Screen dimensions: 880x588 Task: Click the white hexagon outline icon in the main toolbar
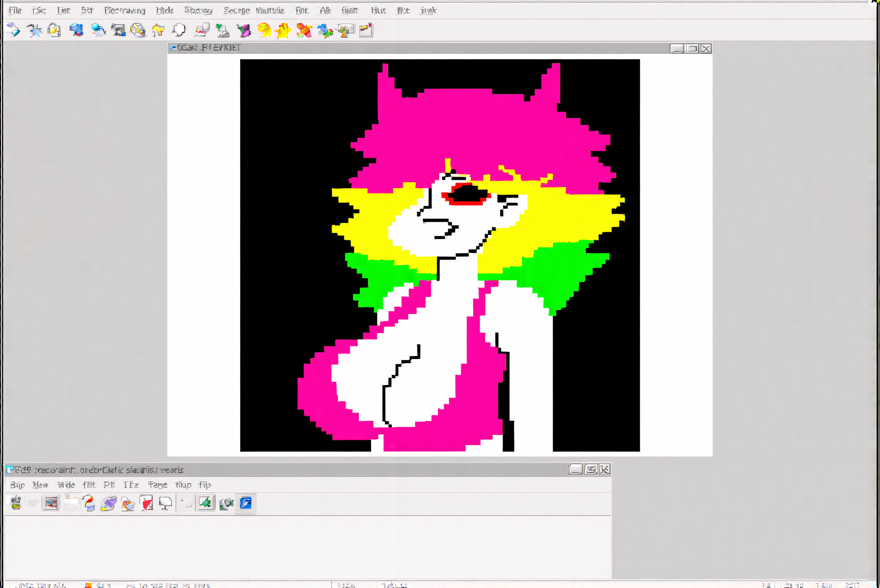pyautogui.click(x=179, y=30)
